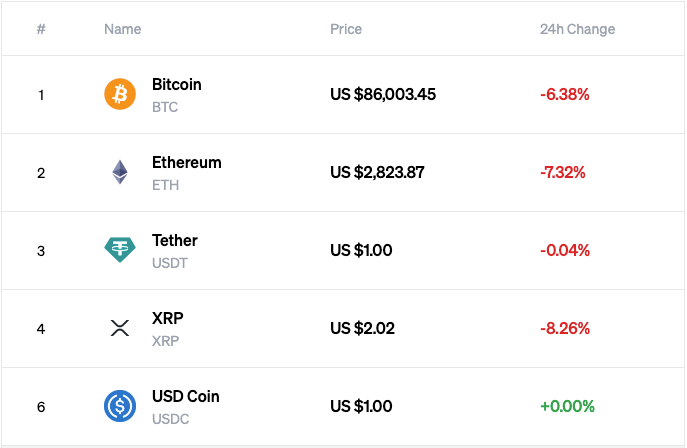
Task: Click USD Coin's +0.00% change value
Action: 567,406
